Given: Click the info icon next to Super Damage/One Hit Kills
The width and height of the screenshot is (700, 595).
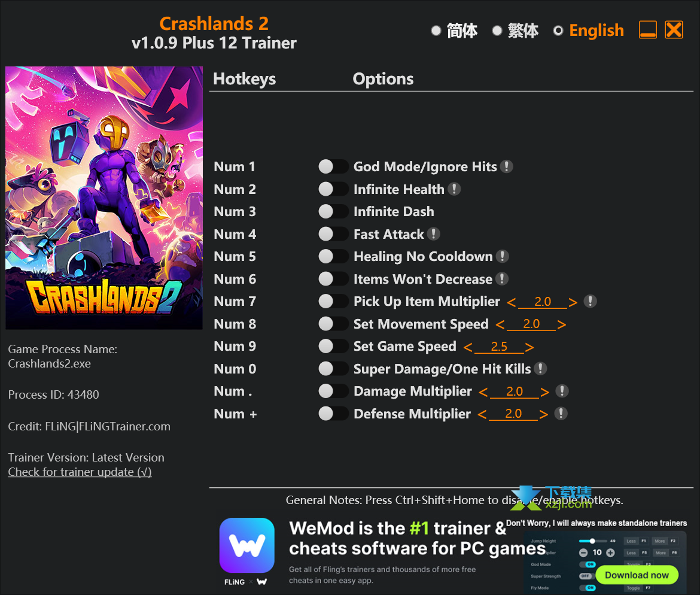Looking at the screenshot, I should click(540, 369).
